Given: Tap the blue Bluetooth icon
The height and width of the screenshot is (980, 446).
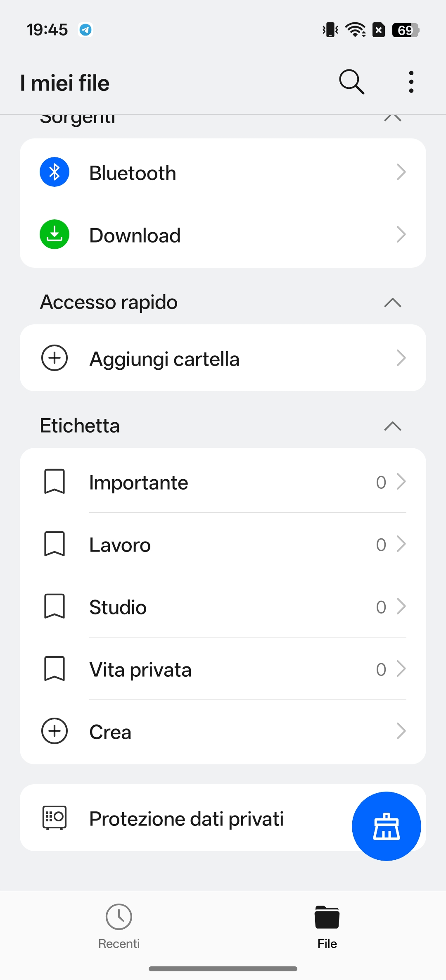Looking at the screenshot, I should coord(55,172).
